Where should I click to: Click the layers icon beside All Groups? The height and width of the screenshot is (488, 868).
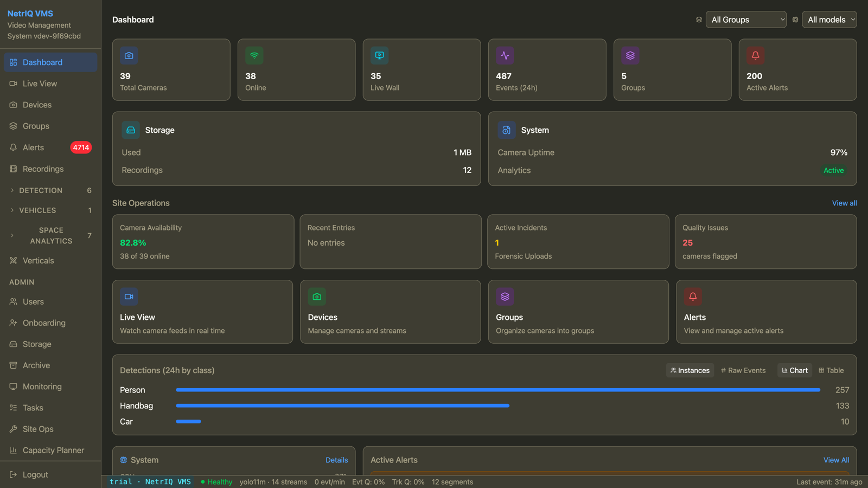[x=699, y=20]
